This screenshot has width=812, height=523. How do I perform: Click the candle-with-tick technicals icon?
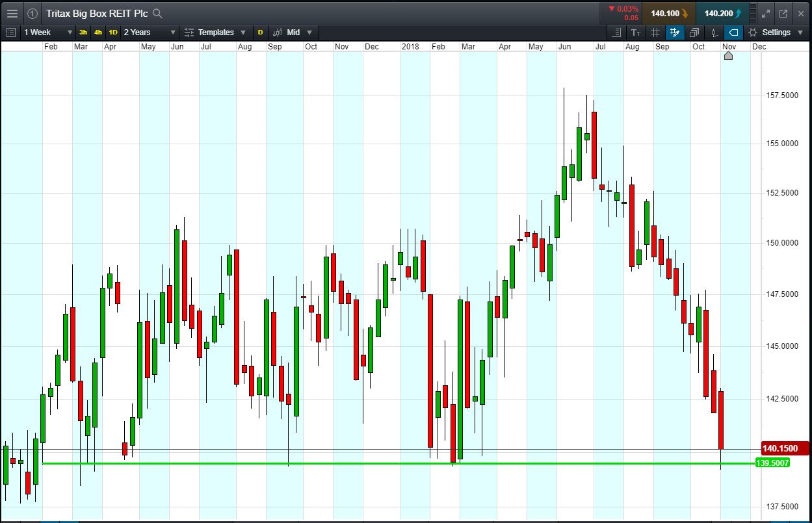coord(714,32)
